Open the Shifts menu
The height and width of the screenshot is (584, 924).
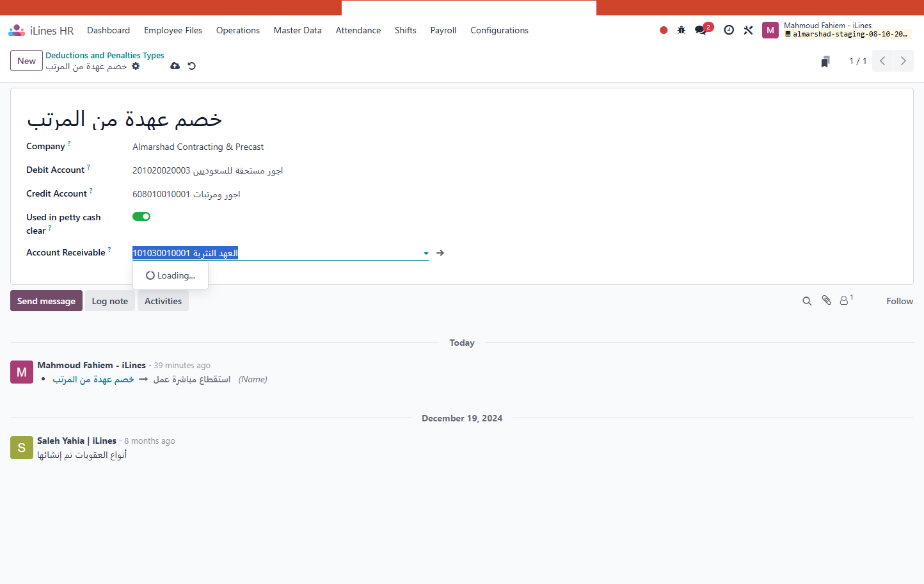click(406, 30)
